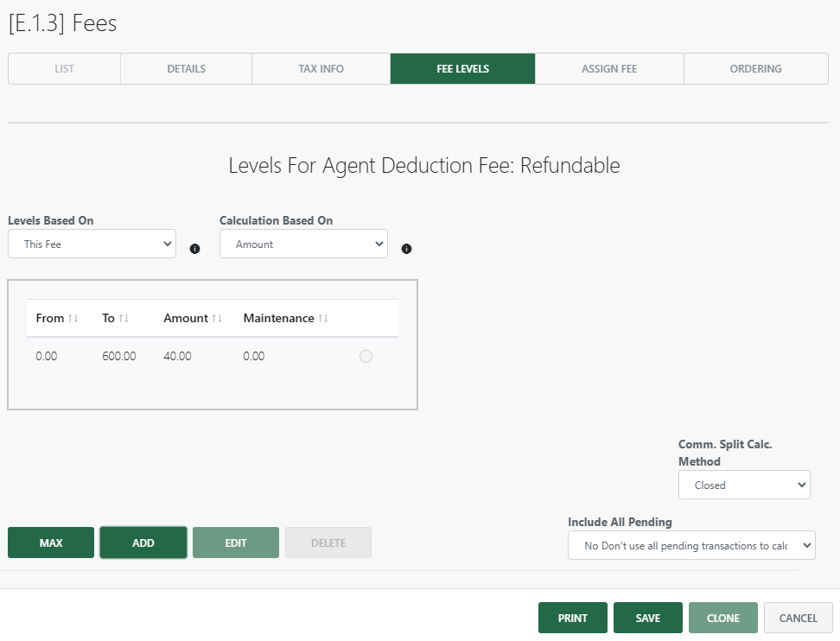Screen dimensions: 840x641
Task: Switch to the ORDERING tab
Action: point(755,68)
